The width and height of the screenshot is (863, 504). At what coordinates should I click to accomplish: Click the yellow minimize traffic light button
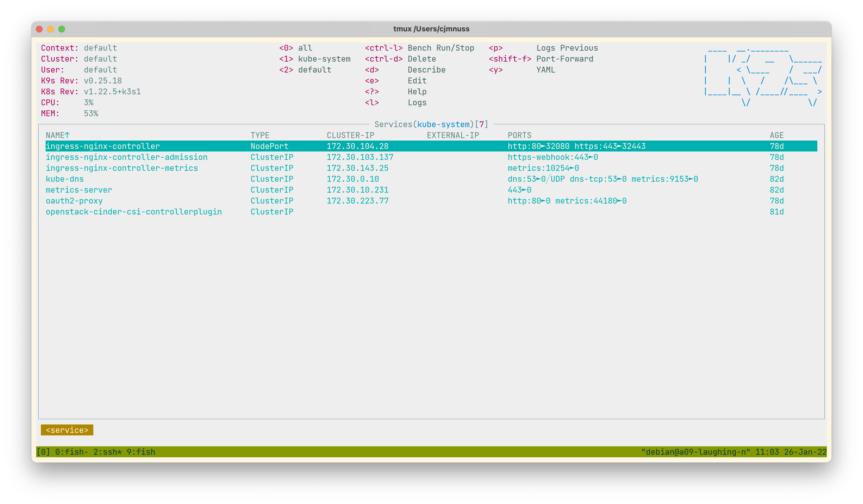pyautogui.click(x=51, y=29)
